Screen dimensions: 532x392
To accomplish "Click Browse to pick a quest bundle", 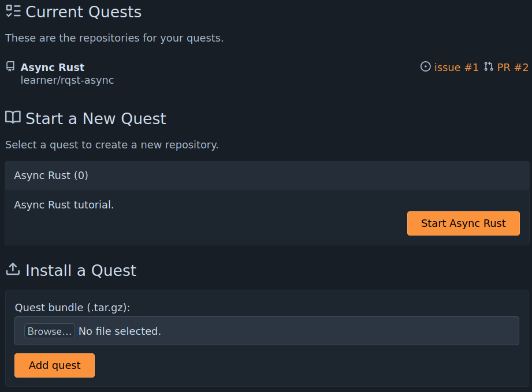I will pyautogui.click(x=49, y=331).
